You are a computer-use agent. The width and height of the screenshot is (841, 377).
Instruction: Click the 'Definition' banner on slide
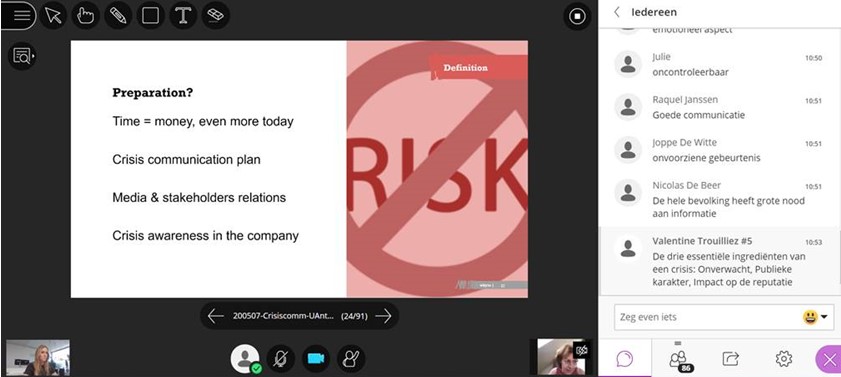(x=466, y=68)
